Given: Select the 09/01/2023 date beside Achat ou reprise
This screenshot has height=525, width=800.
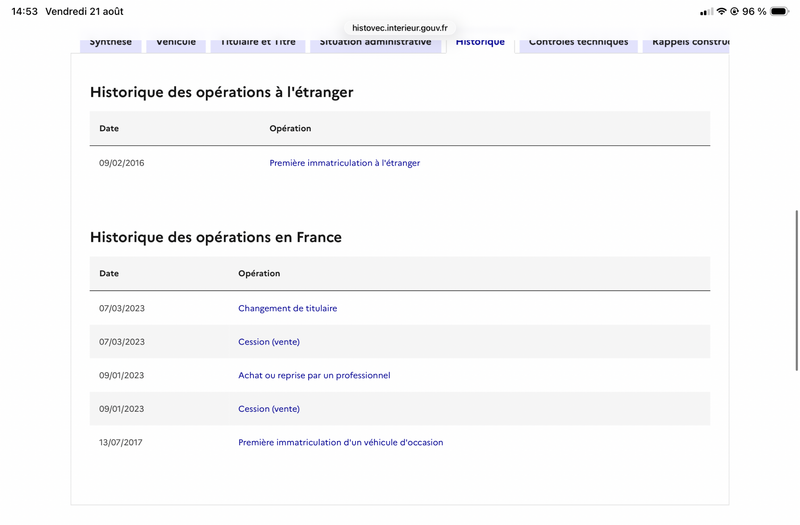Looking at the screenshot, I should [x=121, y=376].
